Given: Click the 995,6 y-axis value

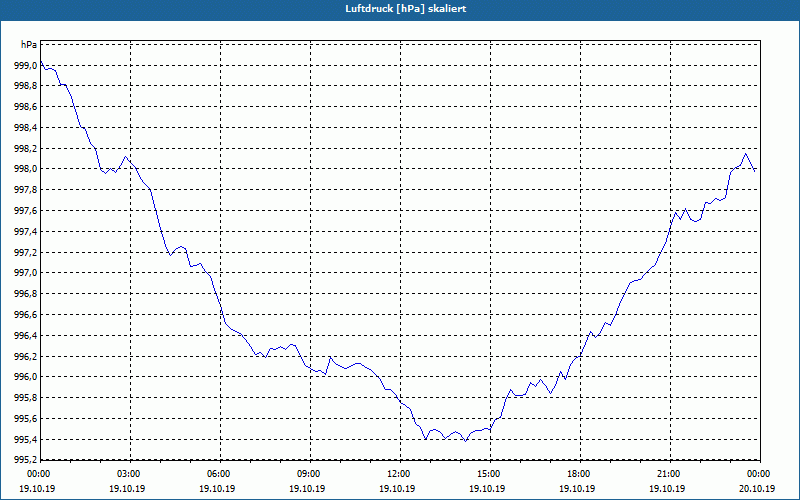Looking at the screenshot, I should pos(25,419).
